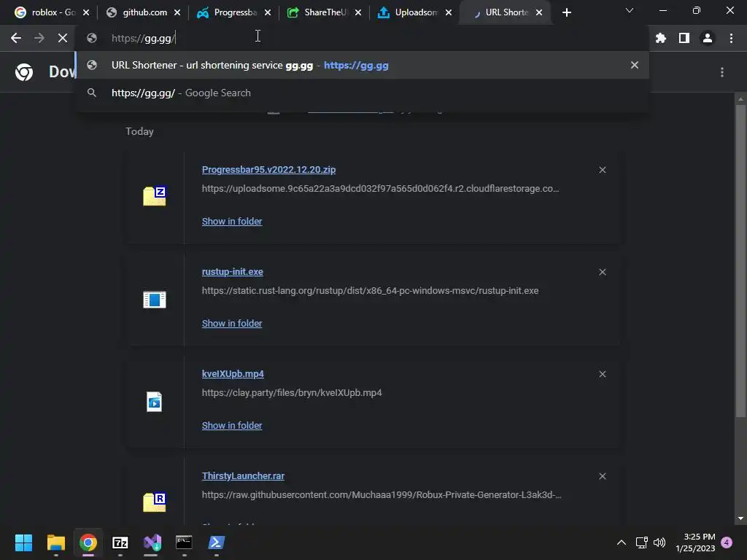
Task: Open PowerShell from the taskbar
Action: click(x=216, y=542)
